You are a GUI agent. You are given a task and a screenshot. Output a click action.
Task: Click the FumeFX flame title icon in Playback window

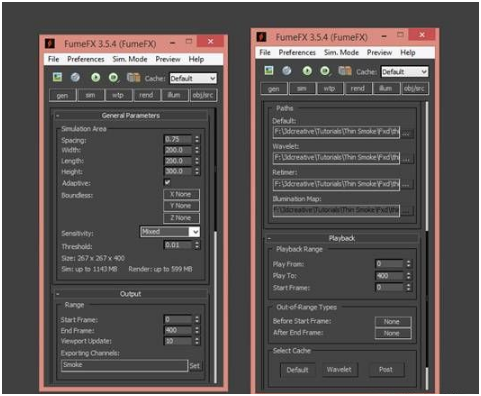[x=262, y=37]
